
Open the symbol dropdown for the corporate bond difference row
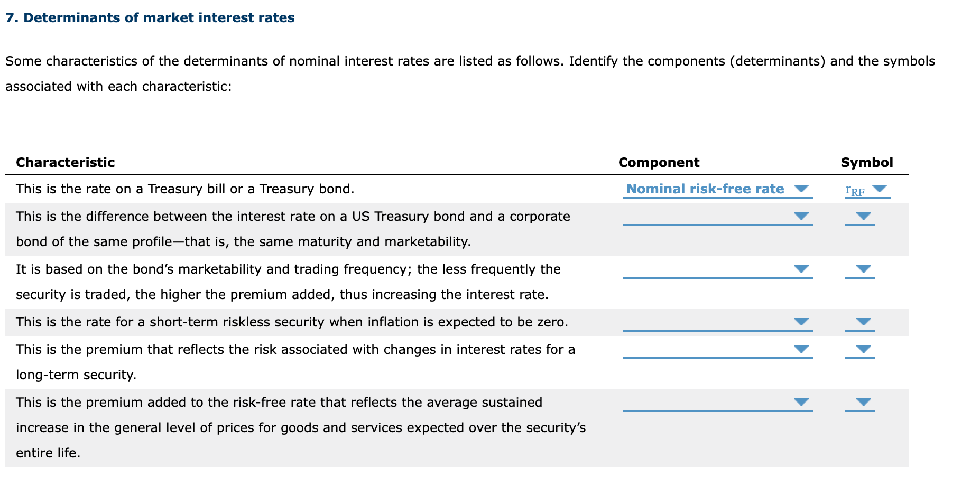(862, 216)
